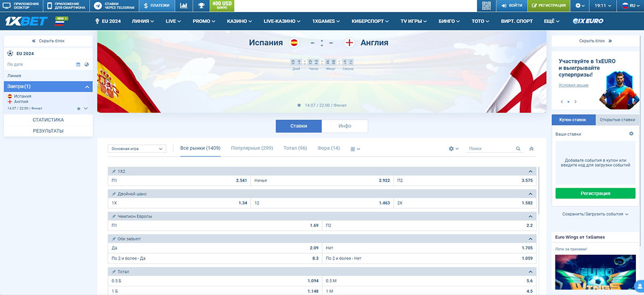Open the header settings gear dropdown
Viewport: 644px width, 295px height.
coord(580,6)
